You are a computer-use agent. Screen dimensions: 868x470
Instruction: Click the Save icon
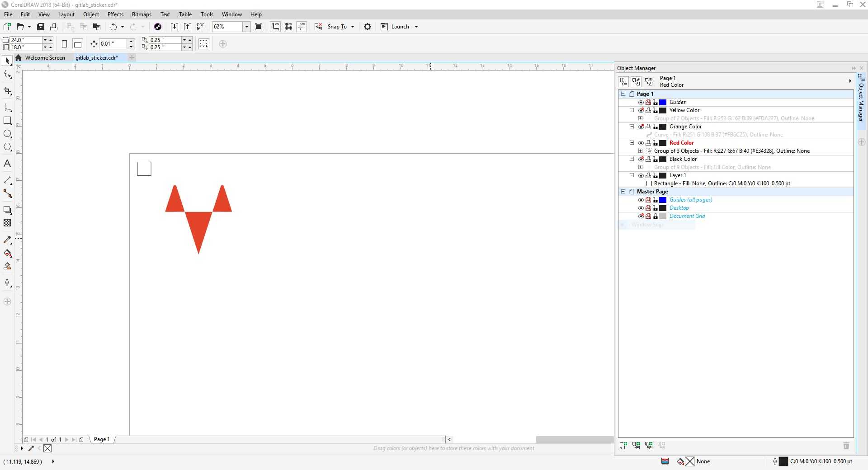[x=40, y=27]
